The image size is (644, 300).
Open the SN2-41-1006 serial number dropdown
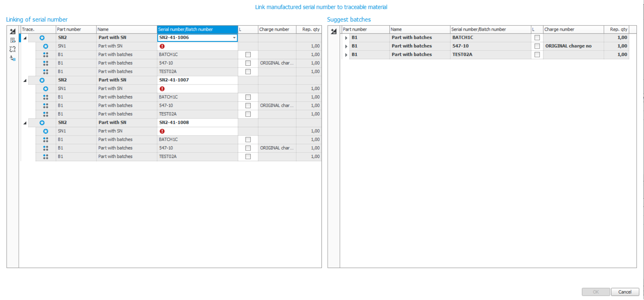tap(234, 38)
